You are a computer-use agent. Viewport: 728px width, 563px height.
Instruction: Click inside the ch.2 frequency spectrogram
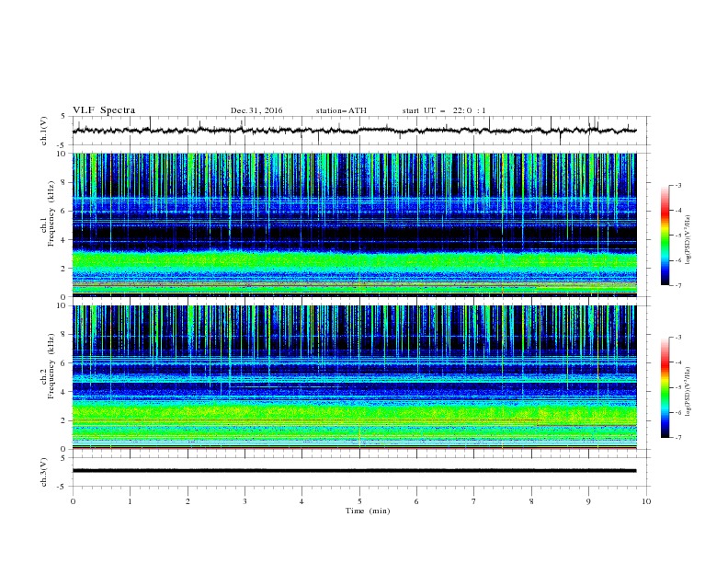[354, 377]
